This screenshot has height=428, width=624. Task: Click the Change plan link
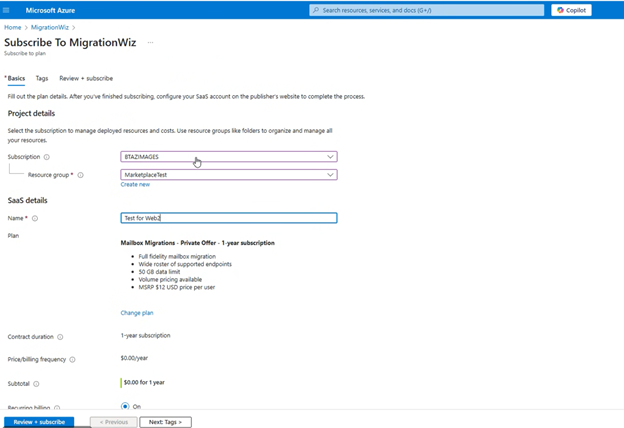[x=137, y=313]
